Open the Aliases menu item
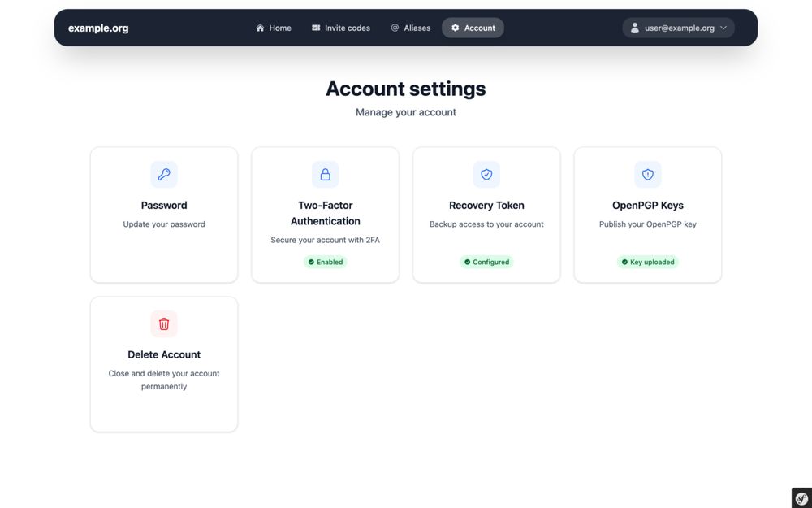 (410, 28)
